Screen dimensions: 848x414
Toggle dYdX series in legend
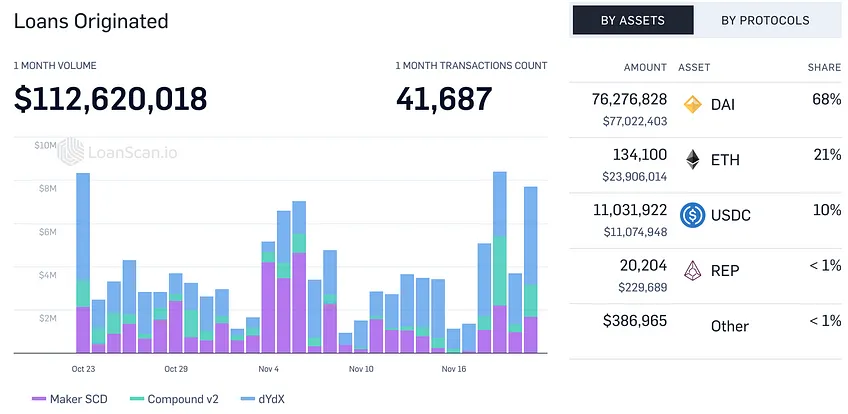click(x=262, y=399)
